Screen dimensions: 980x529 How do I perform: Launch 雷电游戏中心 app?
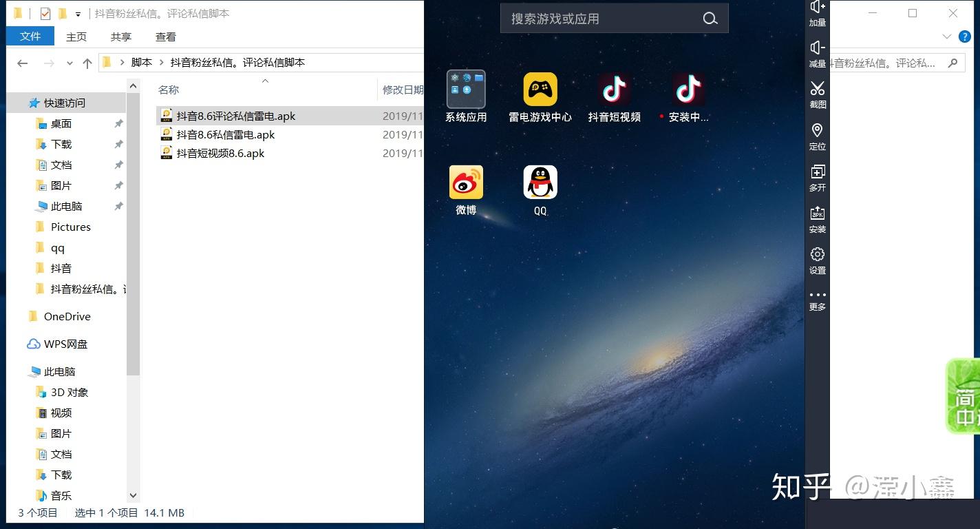pos(540,90)
